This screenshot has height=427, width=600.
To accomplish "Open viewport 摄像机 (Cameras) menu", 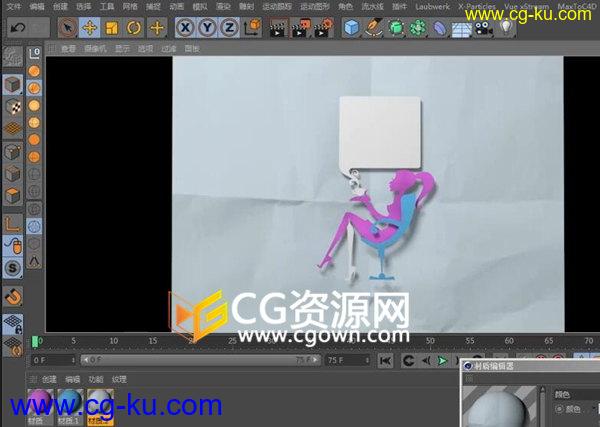I will 95,49.
